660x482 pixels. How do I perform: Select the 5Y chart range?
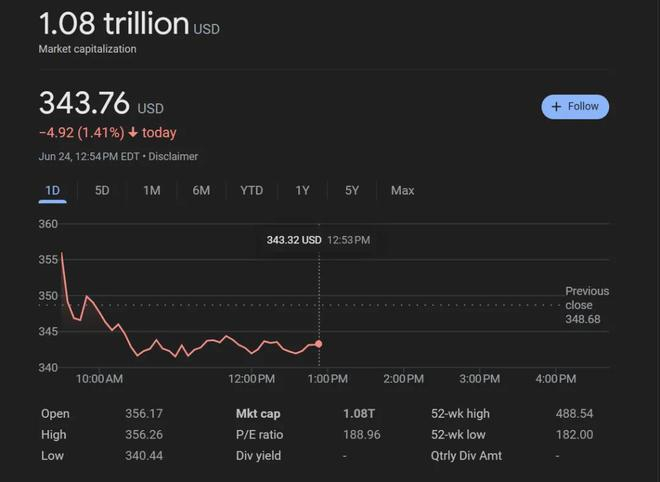click(352, 190)
